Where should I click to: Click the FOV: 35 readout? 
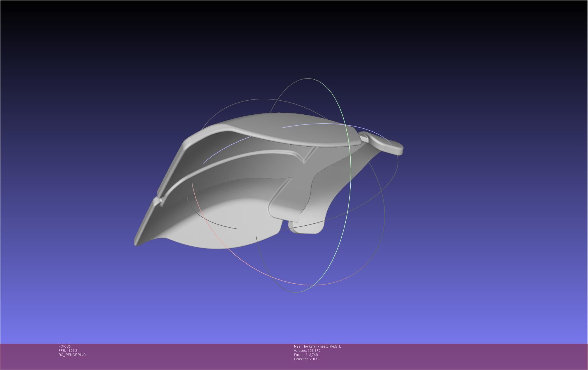point(65,346)
